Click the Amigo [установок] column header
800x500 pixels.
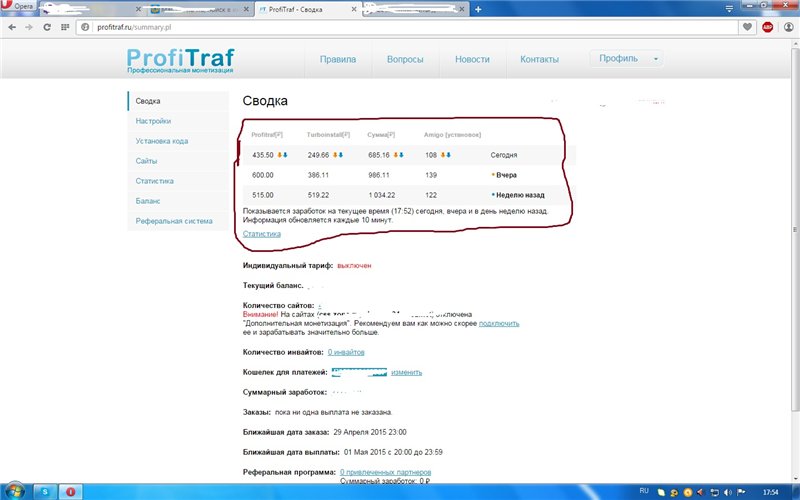pos(452,135)
